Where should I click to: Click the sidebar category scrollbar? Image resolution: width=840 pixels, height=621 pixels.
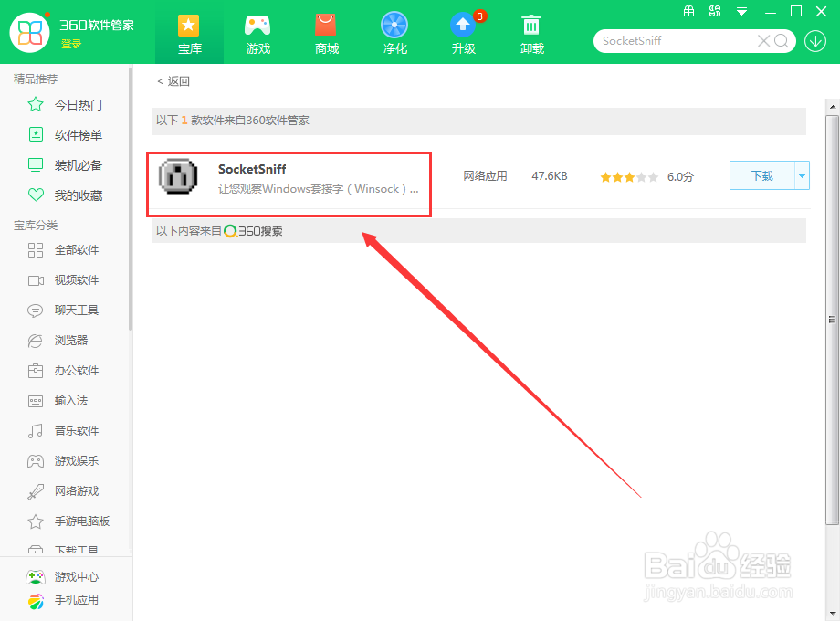click(x=131, y=198)
